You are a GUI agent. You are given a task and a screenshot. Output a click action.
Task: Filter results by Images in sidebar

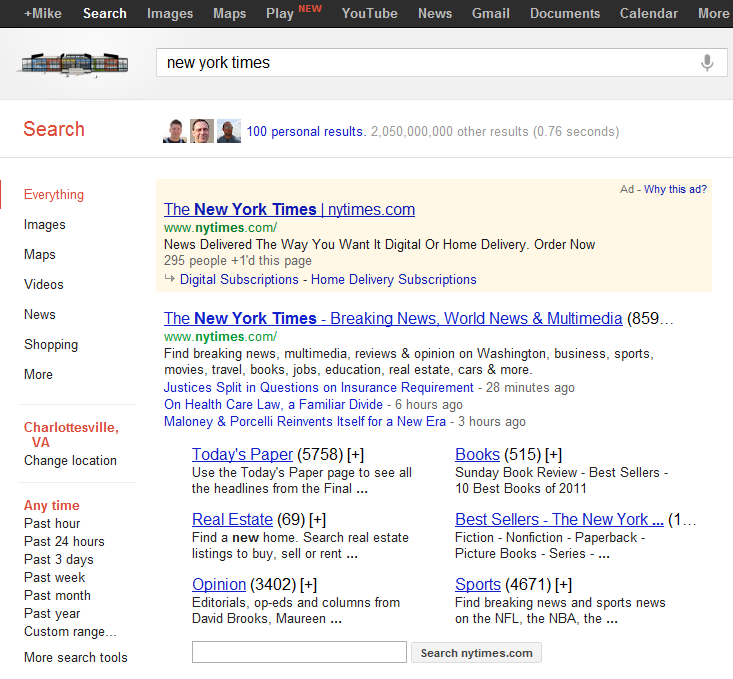pos(44,224)
